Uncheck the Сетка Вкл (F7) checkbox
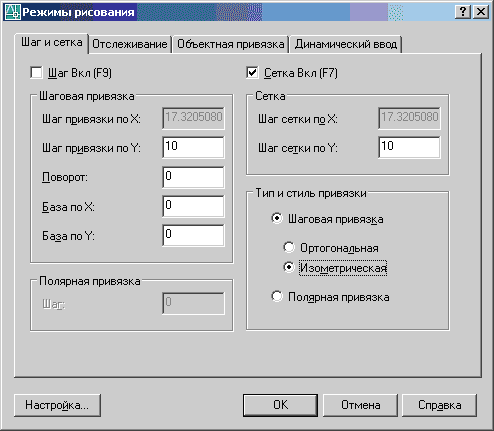 click(x=252, y=73)
